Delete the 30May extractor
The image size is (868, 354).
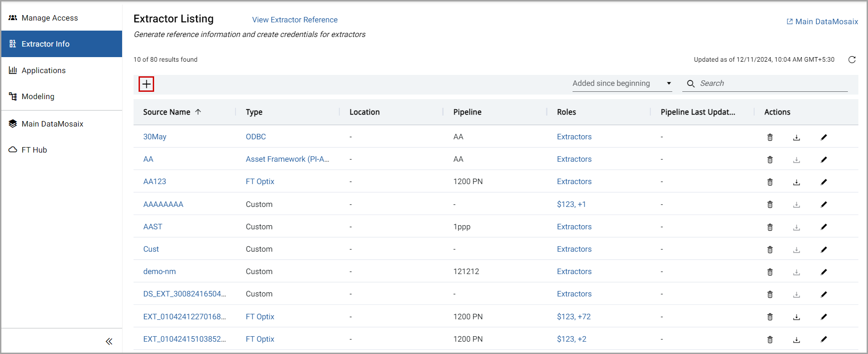point(770,137)
